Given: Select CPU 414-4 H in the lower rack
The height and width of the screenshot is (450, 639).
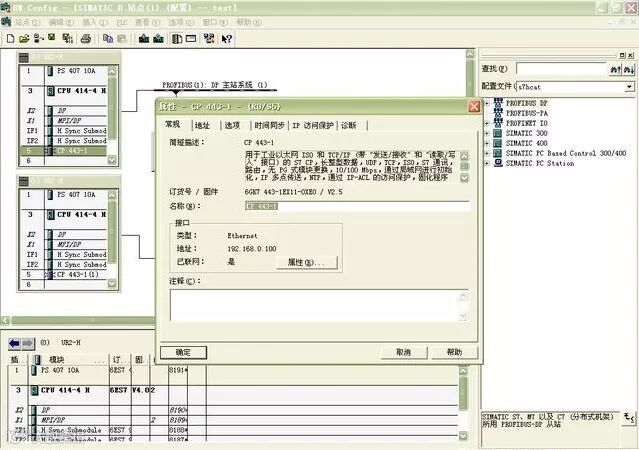Looking at the screenshot, I should pos(64,214).
